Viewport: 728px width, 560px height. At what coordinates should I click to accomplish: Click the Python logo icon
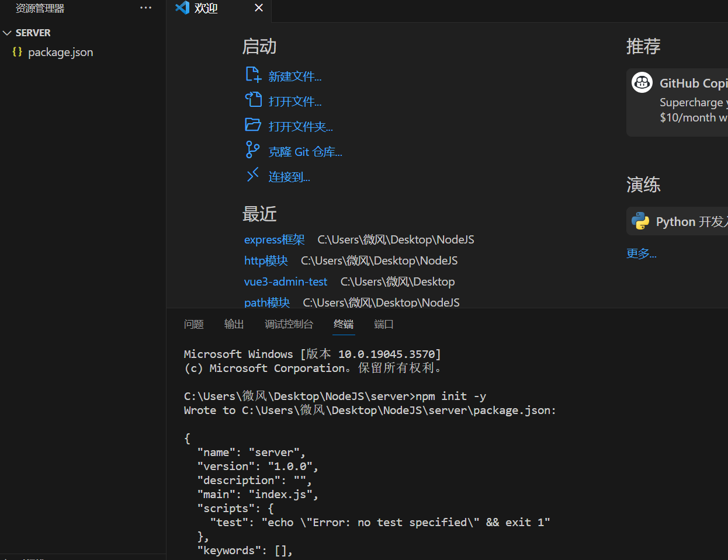(640, 221)
